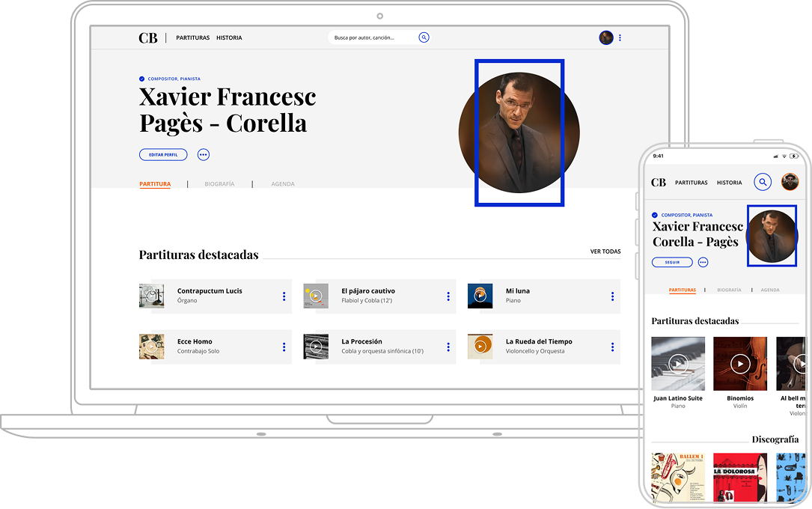Tap the CB logo on the phone

(x=658, y=182)
